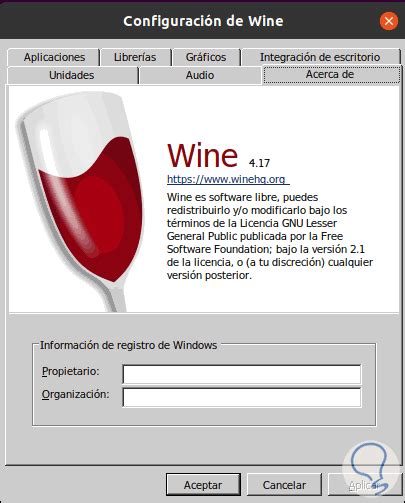The width and height of the screenshot is (405, 503).
Task: Click the Solvetic watermark logo
Action: click(x=371, y=468)
